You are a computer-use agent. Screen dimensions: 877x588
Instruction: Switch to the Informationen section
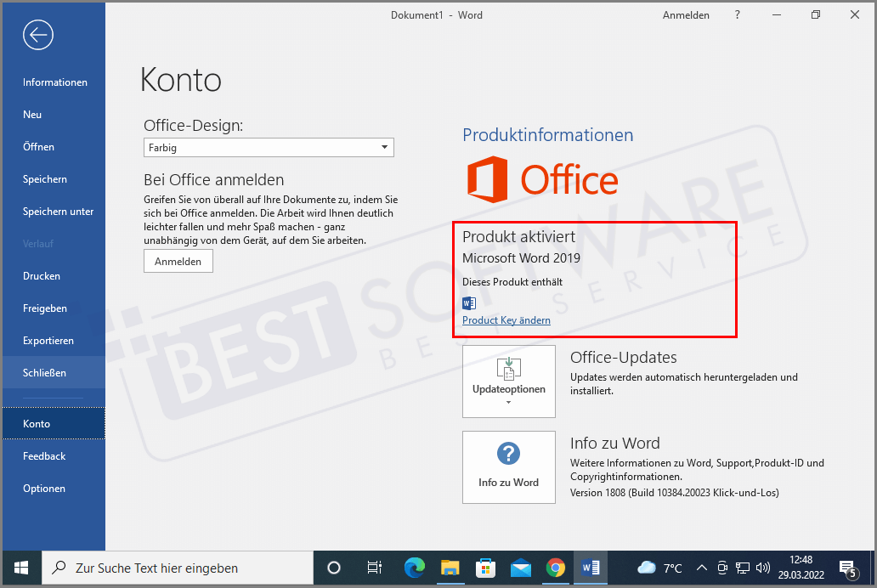(x=54, y=82)
